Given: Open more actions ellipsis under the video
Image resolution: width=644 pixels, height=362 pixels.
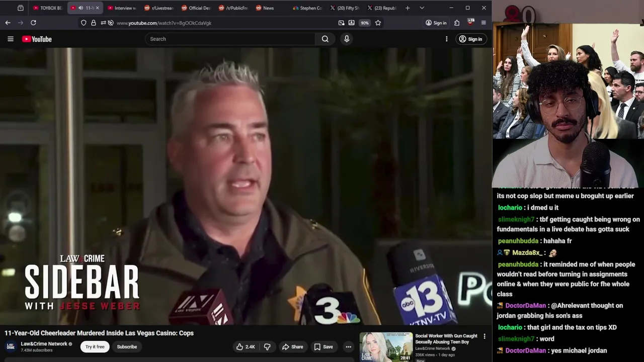Looking at the screenshot, I should pyautogui.click(x=348, y=346).
